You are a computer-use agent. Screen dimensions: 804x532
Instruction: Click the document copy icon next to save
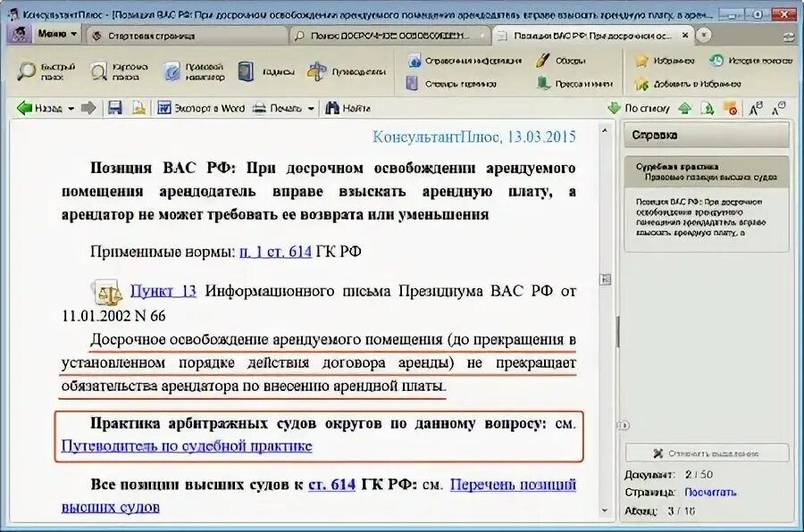coord(139,108)
